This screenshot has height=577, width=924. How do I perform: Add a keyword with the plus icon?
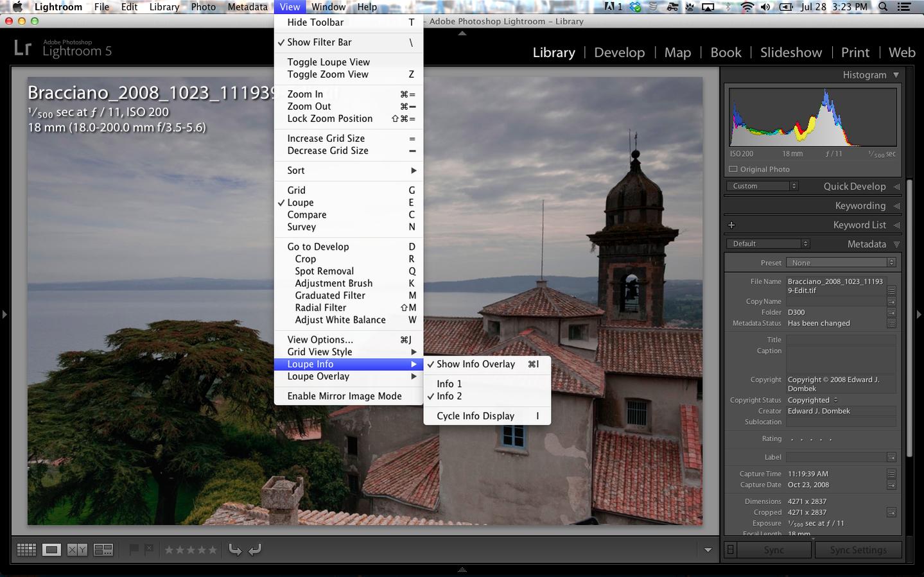pyautogui.click(x=731, y=225)
